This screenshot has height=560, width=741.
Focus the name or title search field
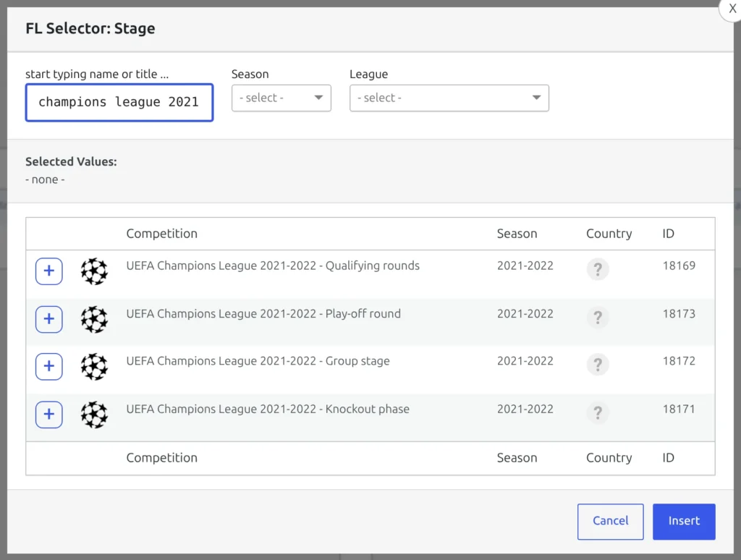119,103
